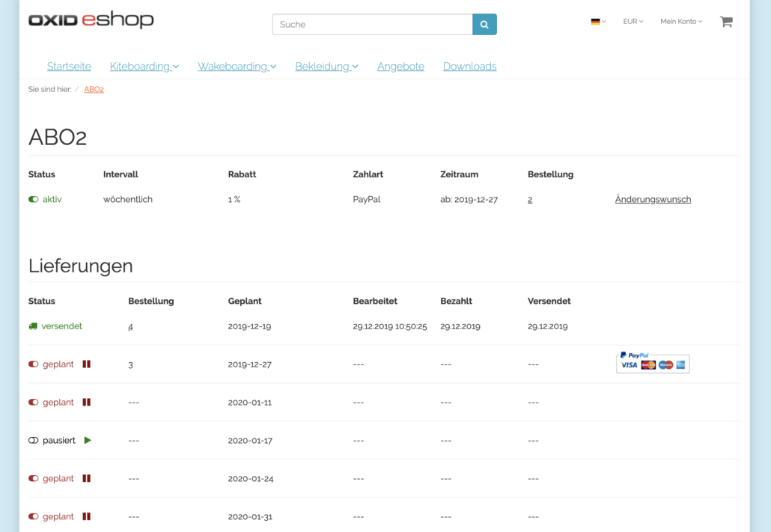This screenshot has height=532, width=771.
Task: Toggle the active subscription status switch
Action: [x=33, y=200]
